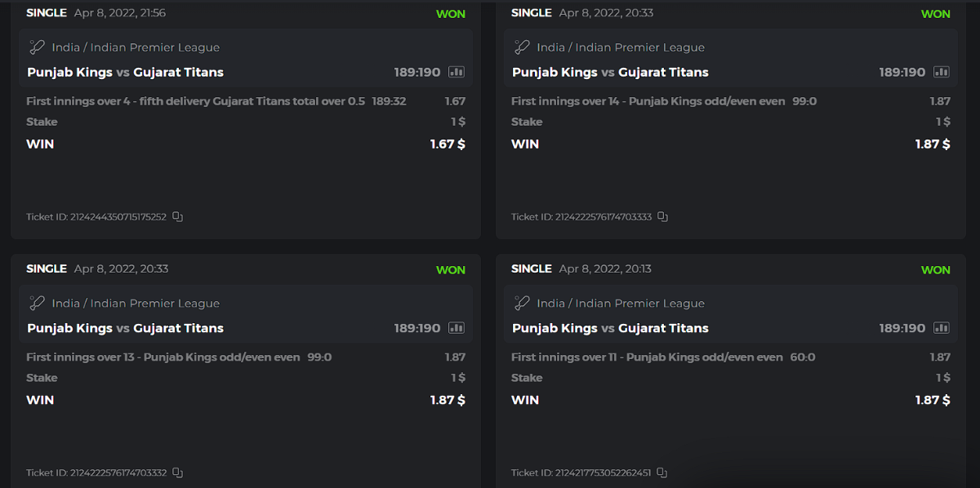Copy ticket ID ending in 703332
Viewport: 980px width, 488px height.
pos(178,473)
